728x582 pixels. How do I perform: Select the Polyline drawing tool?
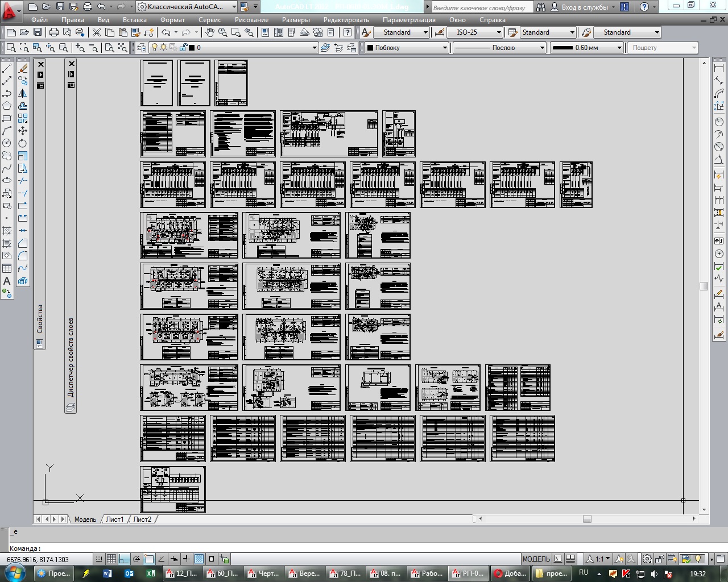(7, 94)
